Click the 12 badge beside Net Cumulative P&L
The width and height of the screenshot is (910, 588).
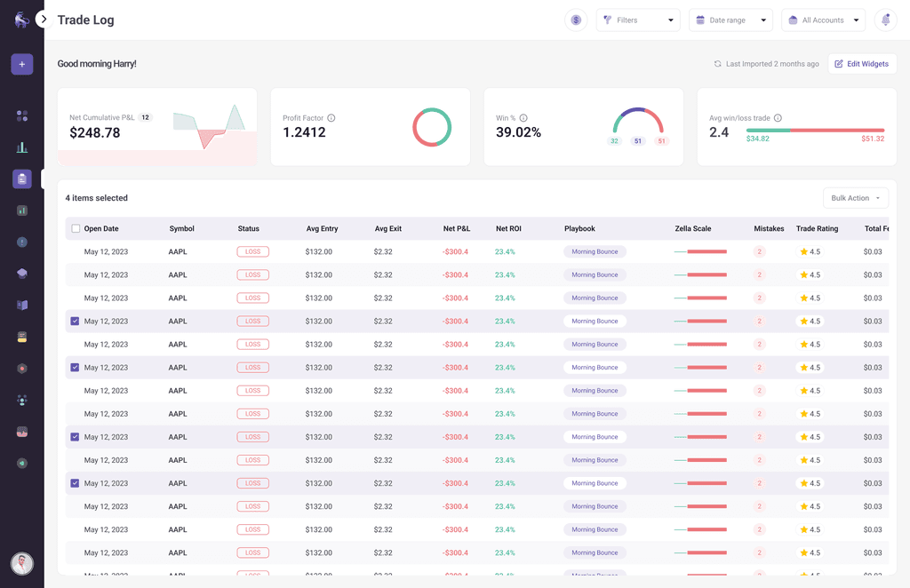[x=145, y=117]
